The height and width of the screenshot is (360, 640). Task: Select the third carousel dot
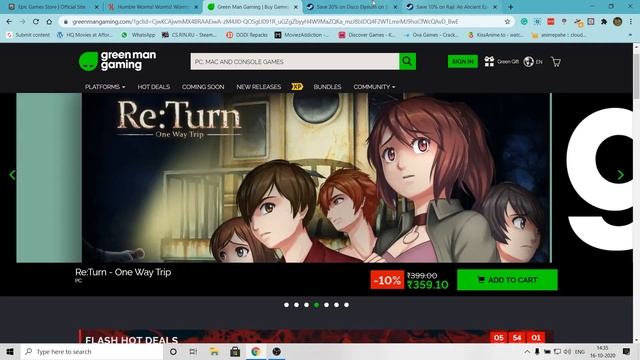(x=307, y=305)
